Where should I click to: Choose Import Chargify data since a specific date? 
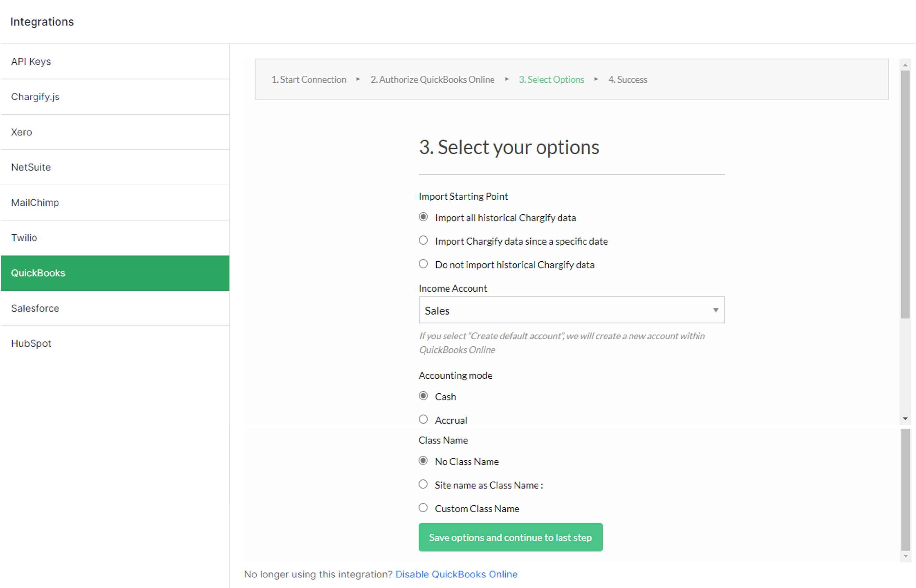pyautogui.click(x=423, y=241)
